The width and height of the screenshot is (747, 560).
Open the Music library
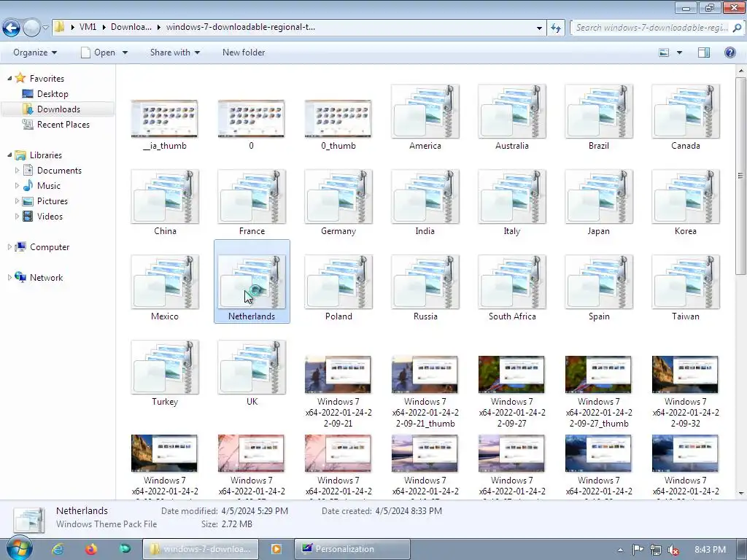[49, 186]
